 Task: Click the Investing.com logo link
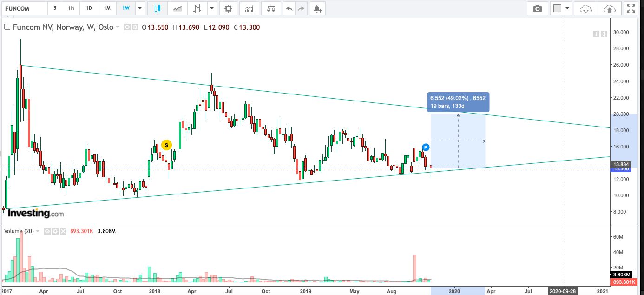[36, 214]
